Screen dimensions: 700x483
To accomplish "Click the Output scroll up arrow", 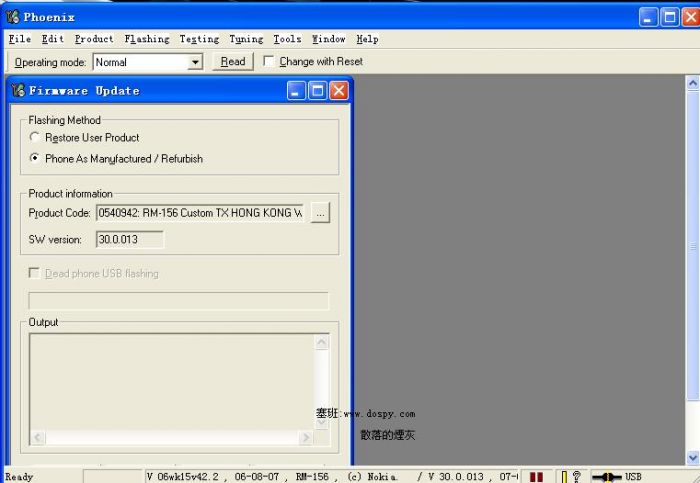I will [322, 343].
